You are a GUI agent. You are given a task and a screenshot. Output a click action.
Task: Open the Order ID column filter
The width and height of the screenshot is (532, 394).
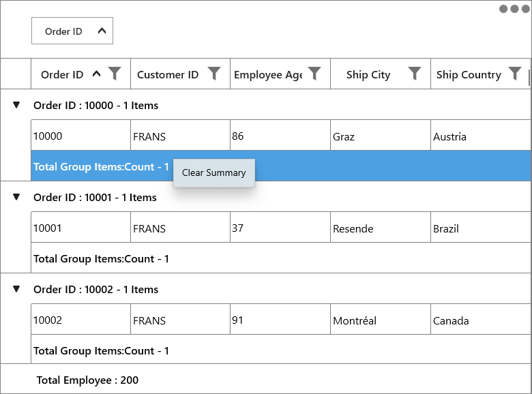[115, 73]
